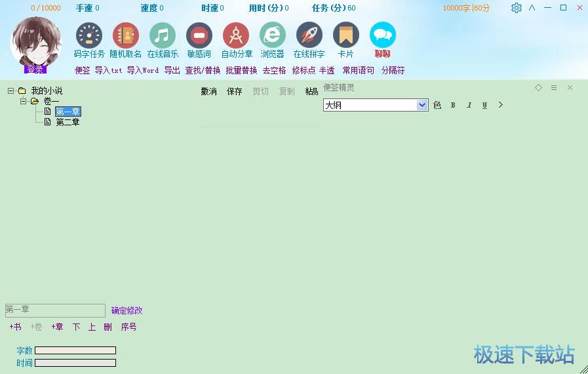The image size is (588, 374).
Task: Click 删 delete button
Action: click(108, 327)
